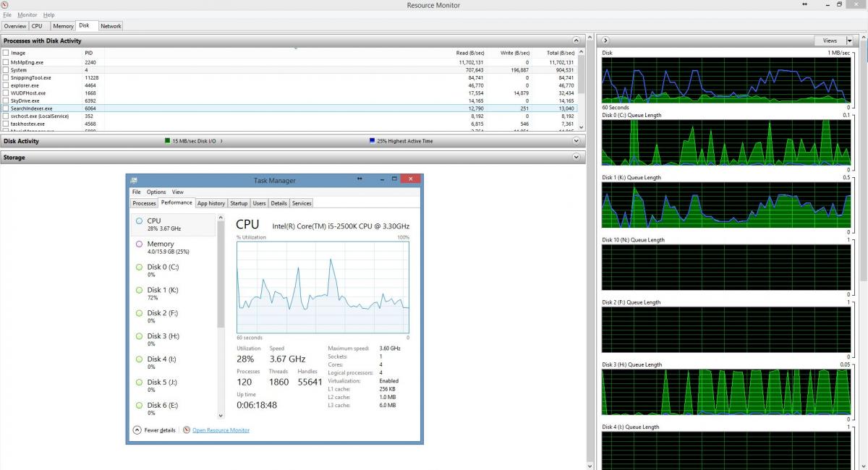Open the App history tab in Task Manager
The height and width of the screenshot is (470, 868).
coord(211,203)
